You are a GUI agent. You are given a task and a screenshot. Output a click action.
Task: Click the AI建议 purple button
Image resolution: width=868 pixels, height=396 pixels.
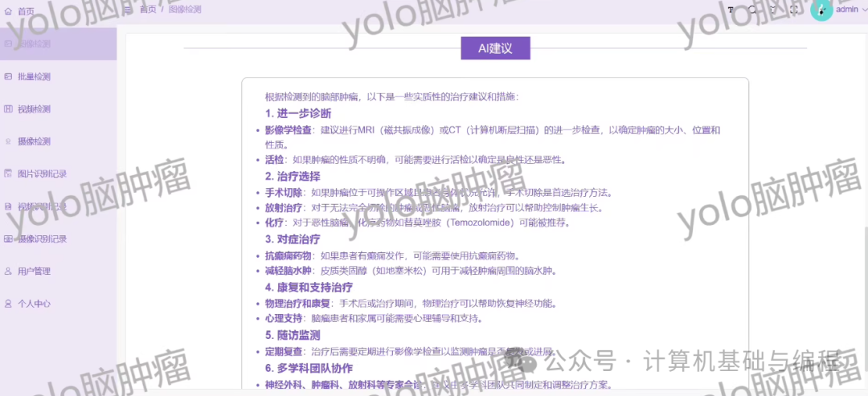pyautogui.click(x=495, y=48)
